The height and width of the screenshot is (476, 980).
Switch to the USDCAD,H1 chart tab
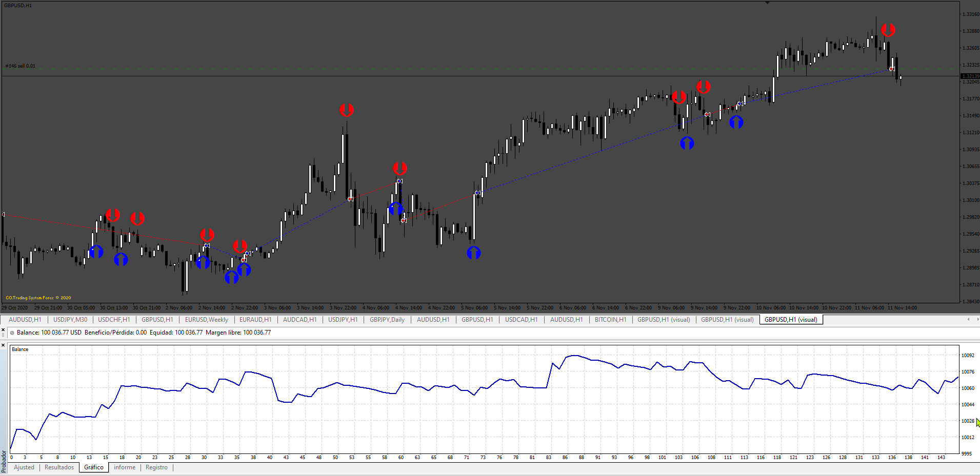point(522,320)
